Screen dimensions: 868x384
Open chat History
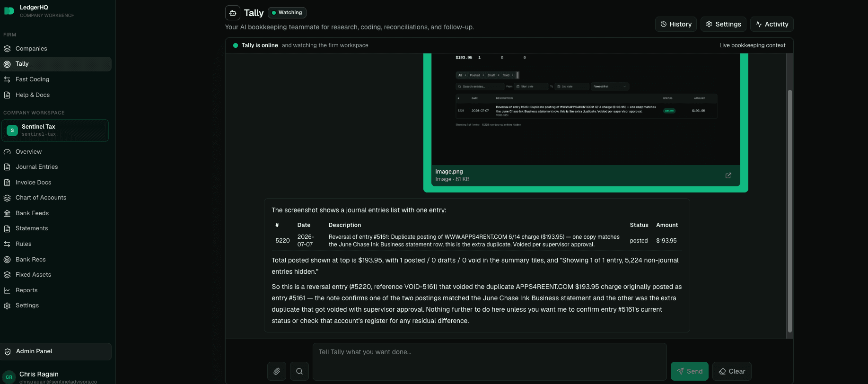point(676,24)
